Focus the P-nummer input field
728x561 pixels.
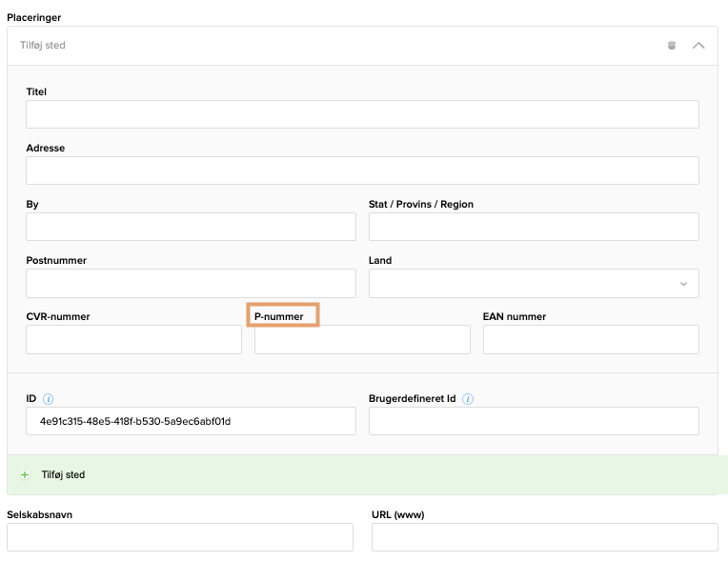(x=362, y=339)
